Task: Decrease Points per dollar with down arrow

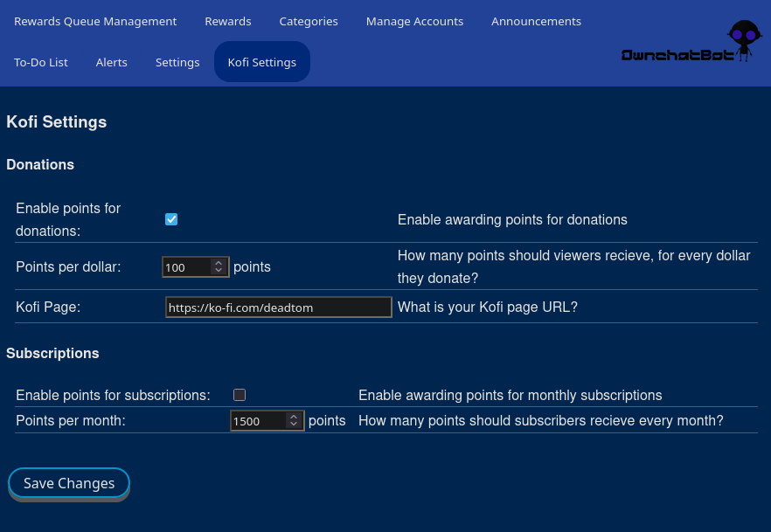Action: (x=219, y=272)
